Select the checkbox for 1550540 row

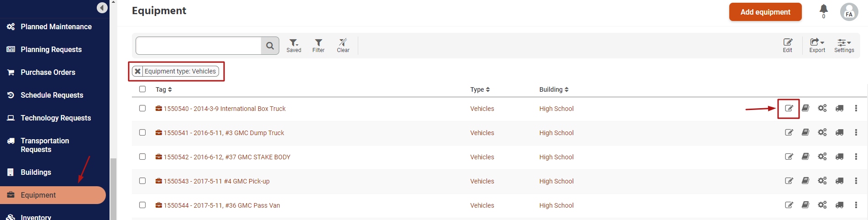pyautogui.click(x=142, y=108)
